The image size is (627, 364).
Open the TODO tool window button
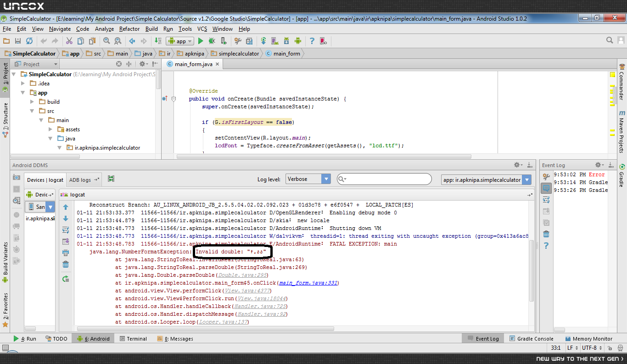56,339
